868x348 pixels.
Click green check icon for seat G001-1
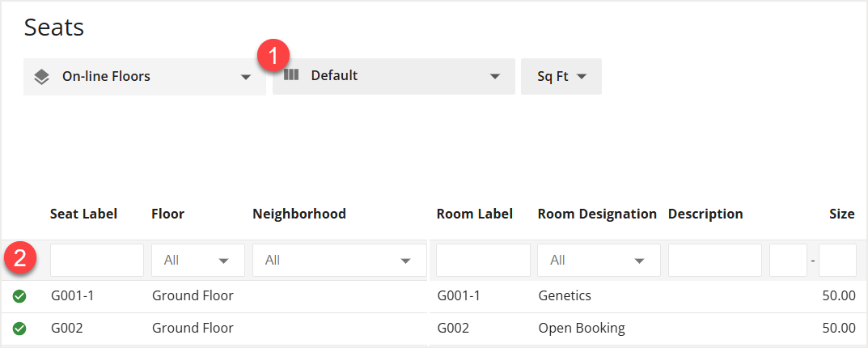tap(19, 296)
